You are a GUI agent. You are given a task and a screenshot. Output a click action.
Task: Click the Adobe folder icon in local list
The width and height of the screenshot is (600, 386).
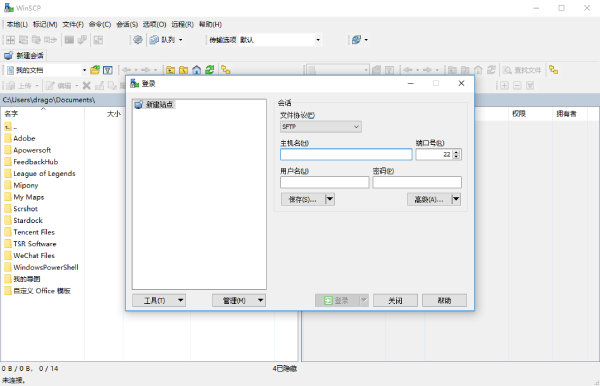click(x=8, y=138)
